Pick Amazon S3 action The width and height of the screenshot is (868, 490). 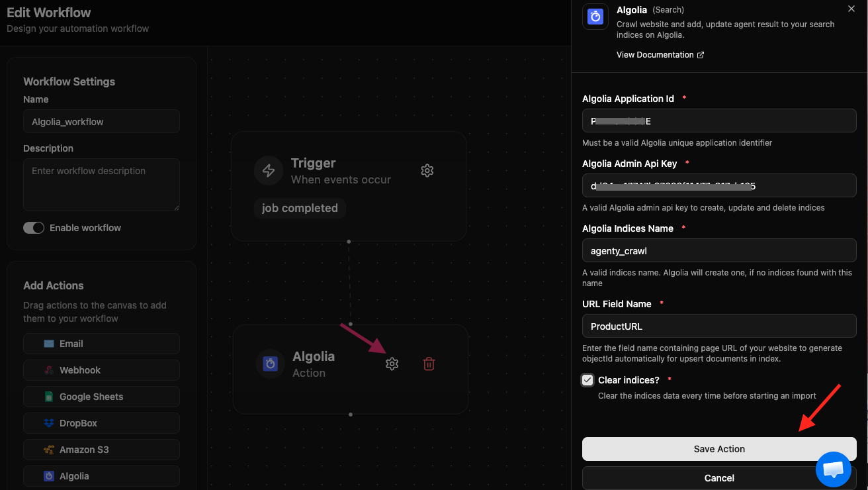click(101, 450)
